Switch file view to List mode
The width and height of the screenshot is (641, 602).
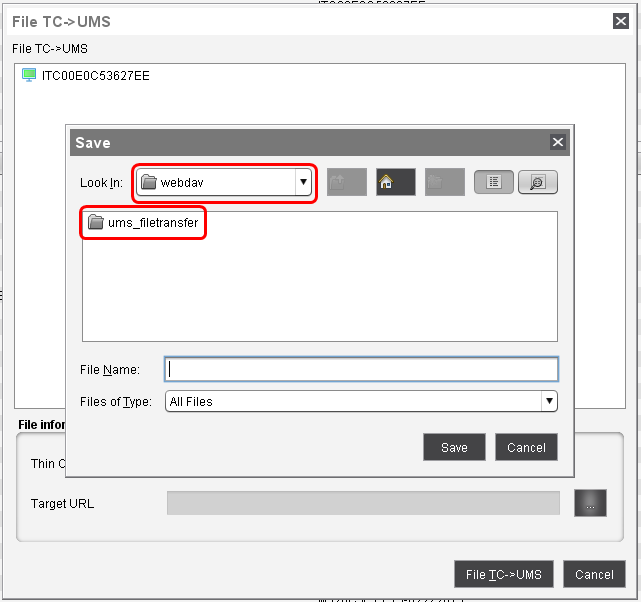coord(494,182)
